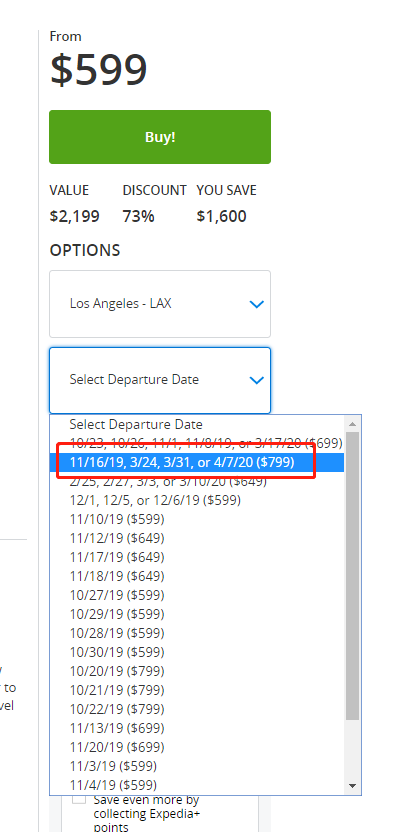413x832 pixels.
Task: Click the scrollbar up arrow in date list
Action: (x=352, y=423)
